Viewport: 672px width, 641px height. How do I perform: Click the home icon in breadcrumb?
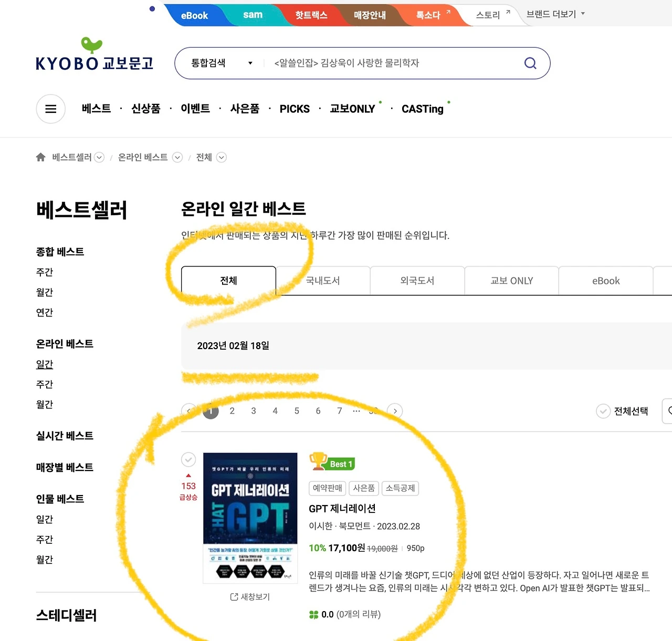pyautogui.click(x=40, y=157)
